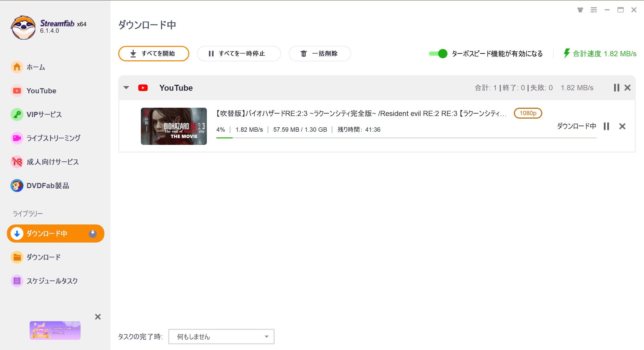Click the download progress bar
This screenshot has width=644, height=350.
coord(406,138)
